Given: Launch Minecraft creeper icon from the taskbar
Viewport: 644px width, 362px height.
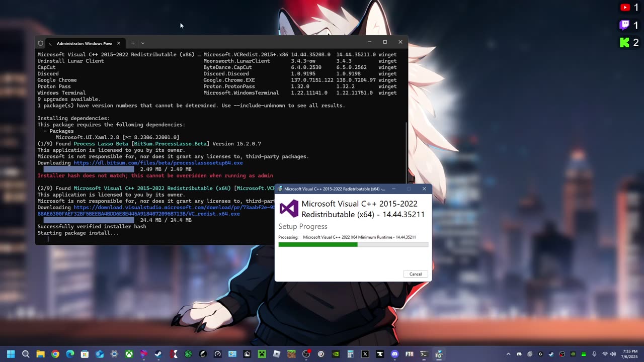Looking at the screenshot, I should click(262, 354).
